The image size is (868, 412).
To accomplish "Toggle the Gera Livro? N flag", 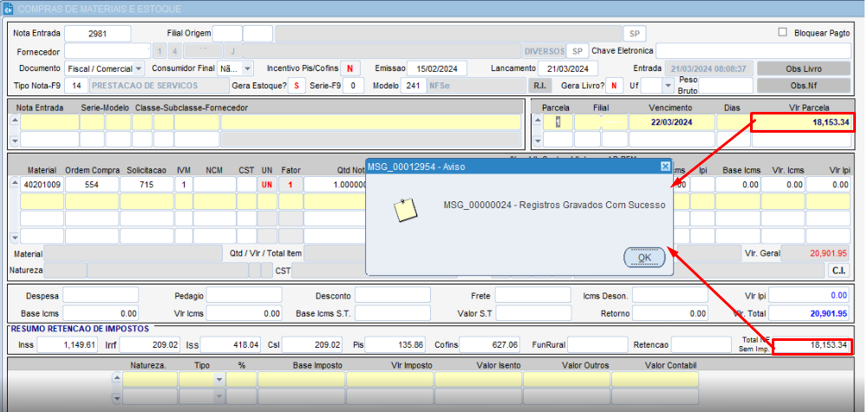I will [x=614, y=86].
